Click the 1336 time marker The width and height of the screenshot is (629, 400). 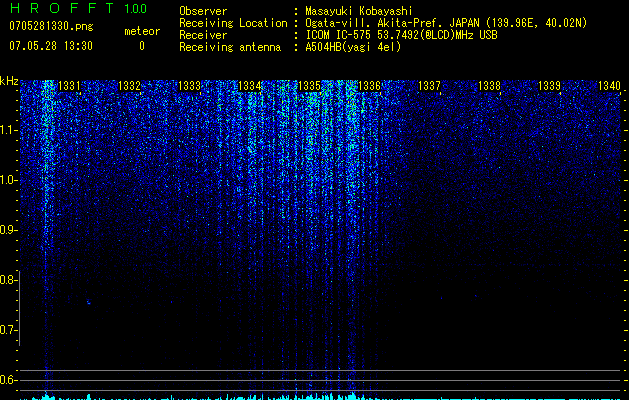coord(369,86)
